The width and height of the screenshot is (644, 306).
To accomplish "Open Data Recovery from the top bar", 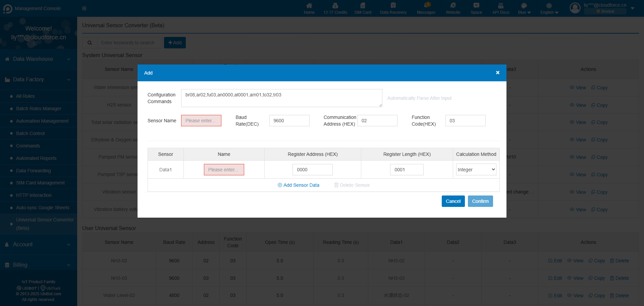I will [x=393, y=6].
